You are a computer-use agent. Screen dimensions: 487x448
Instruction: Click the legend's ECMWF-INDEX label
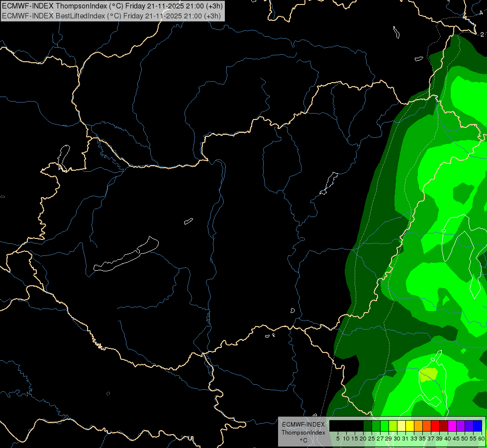point(303,425)
